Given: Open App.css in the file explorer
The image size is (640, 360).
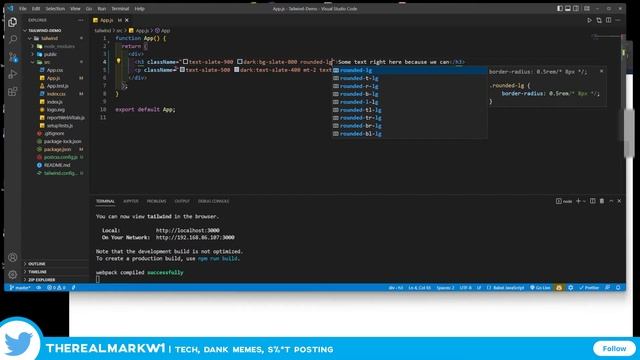Looking at the screenshot, I should pyautogui.click(x=54, y=70).
